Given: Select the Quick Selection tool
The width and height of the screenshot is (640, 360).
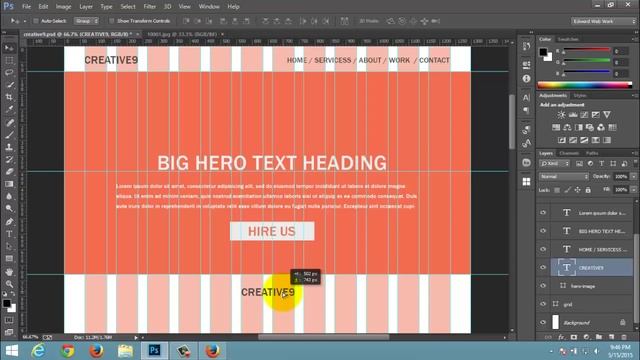Looking at the screenshot, I should click(x=9, y=85).
